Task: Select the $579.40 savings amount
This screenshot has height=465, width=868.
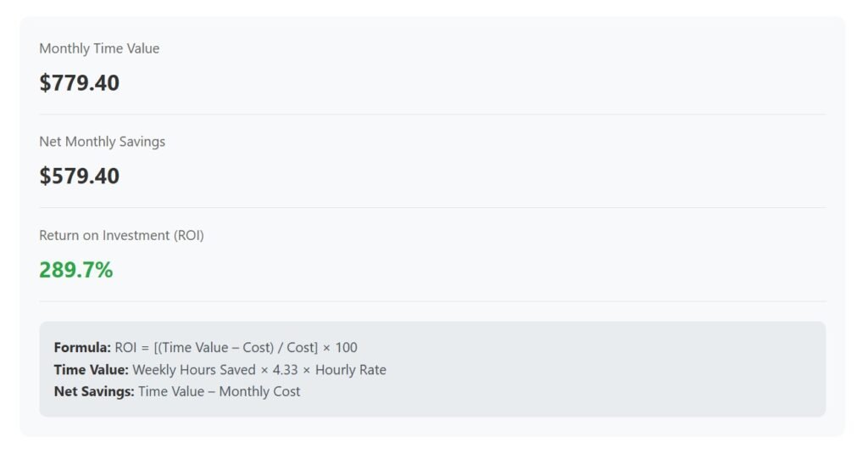Action: pos(79,176)
